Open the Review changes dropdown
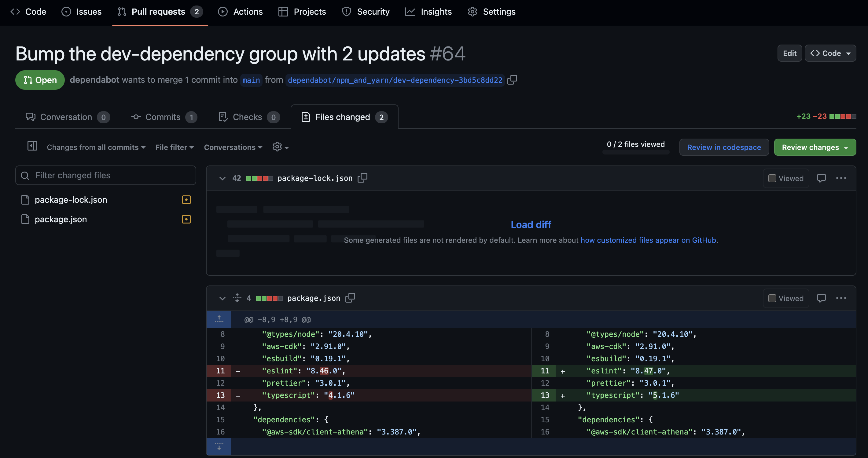 coord(815,147)
